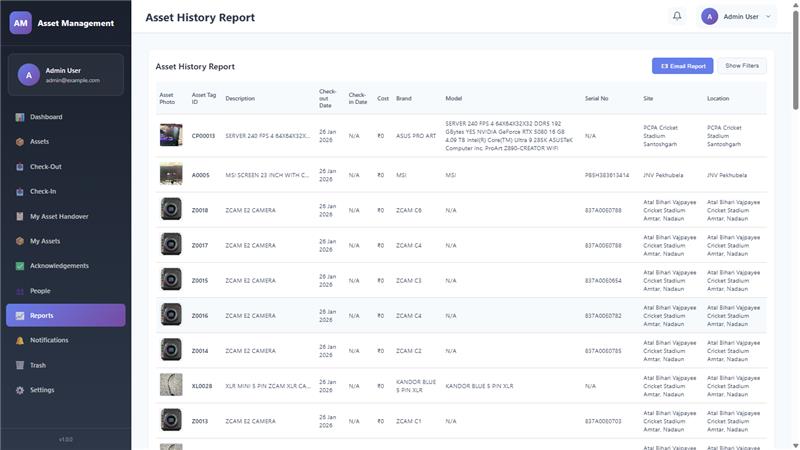Image resolution: width=800 pixels, height=450 pixels.
Task: Click site JNV Pekhubela
Action: (x=663, y=175)
